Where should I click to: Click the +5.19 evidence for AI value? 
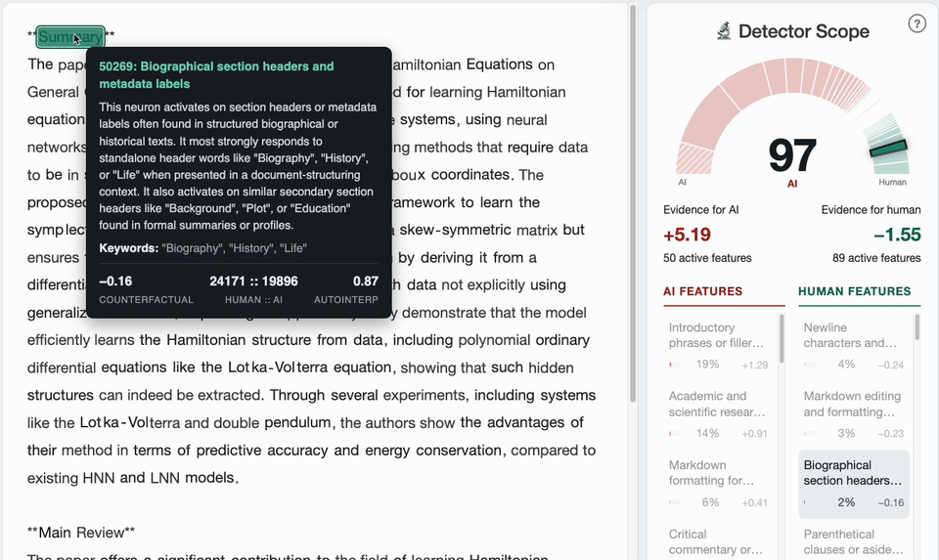tap(687, 235)
